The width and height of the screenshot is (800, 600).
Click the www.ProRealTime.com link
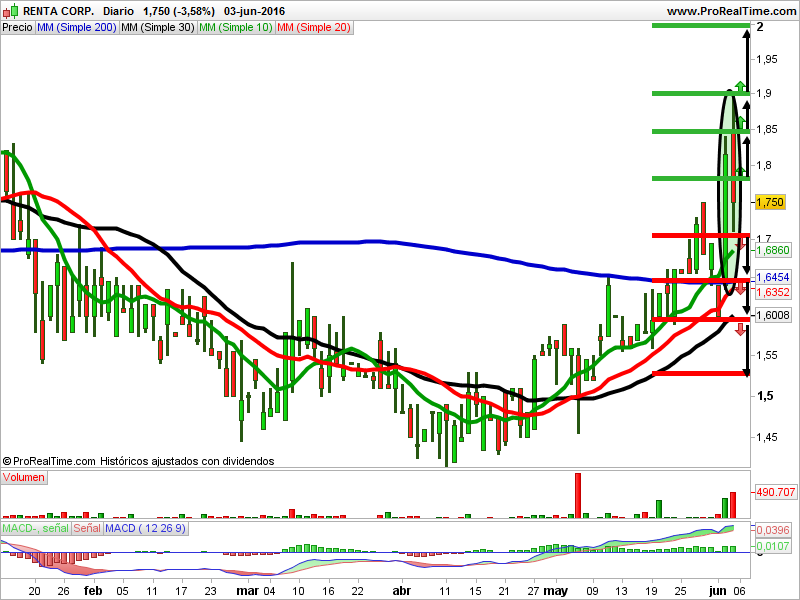click(x=731, y=11)
